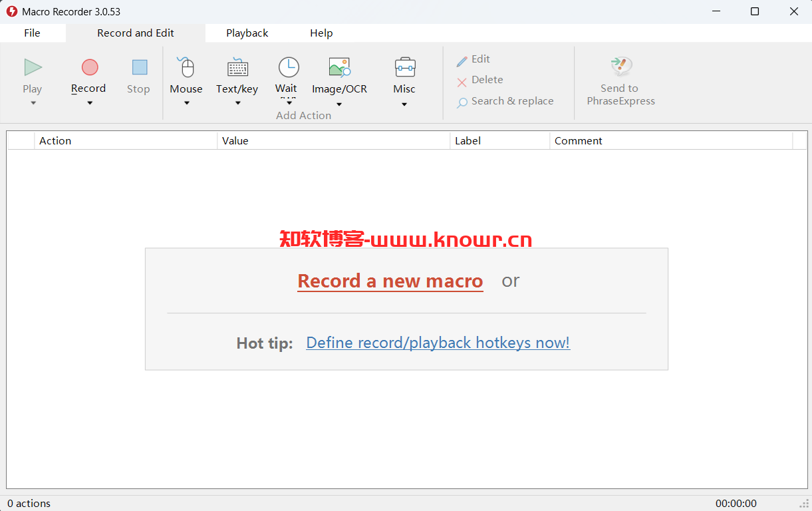
Task: Open the Image/OCR dropdown arrow
Action: (339, 104)
